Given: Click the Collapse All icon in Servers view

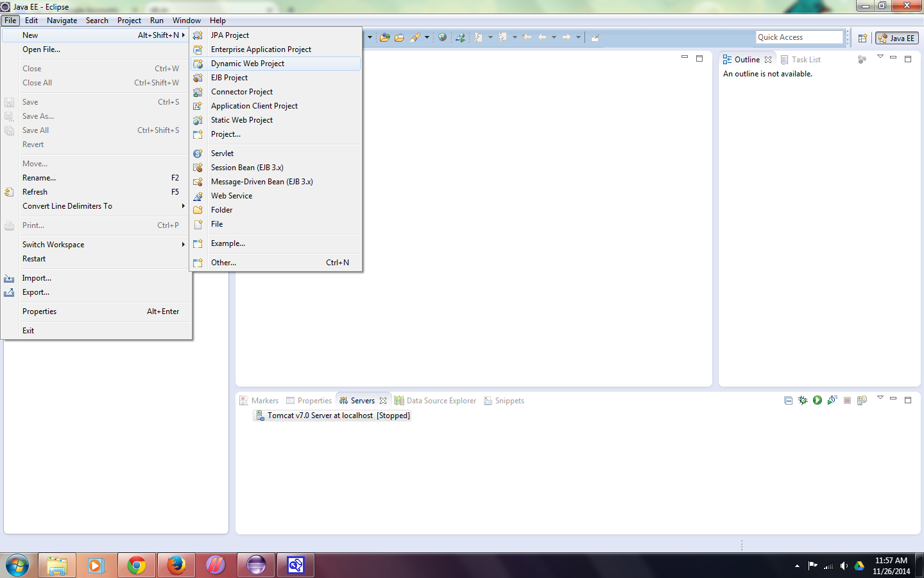Looking at the screenshot, I should (788, 400).
